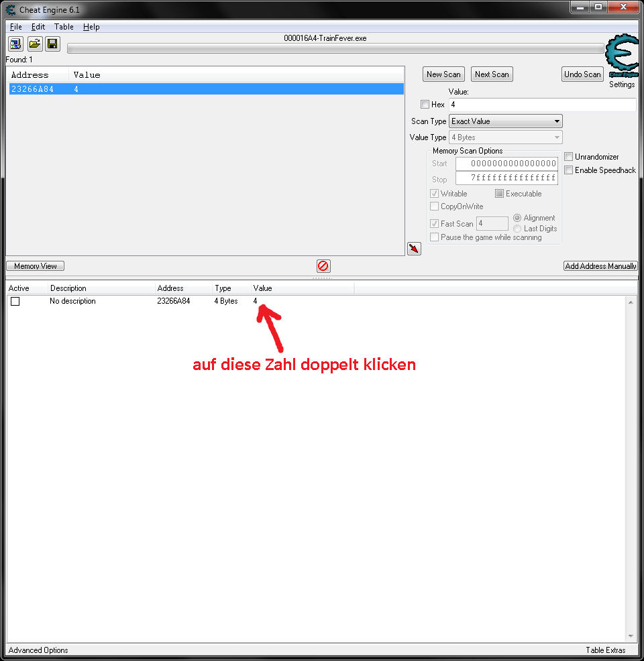Toggle the Hex checkbox

click(425, 104)
